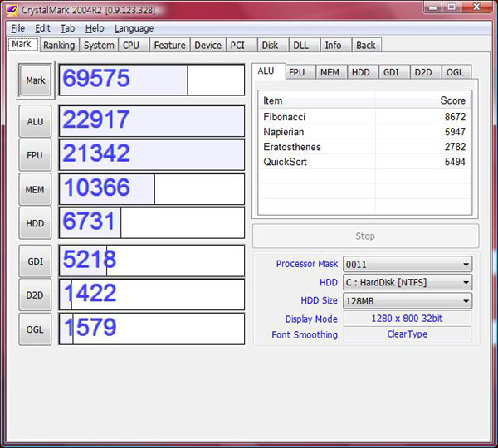Open the Language menu
Screen dimensions: 498x448
coord(134,28)
